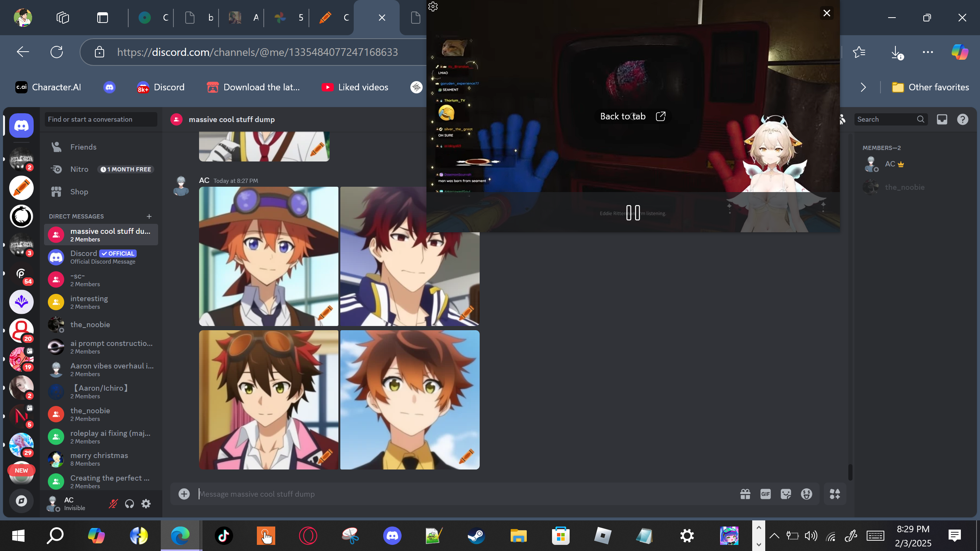
Task: Click the discord.com address bar
Action: coord(258,52)
